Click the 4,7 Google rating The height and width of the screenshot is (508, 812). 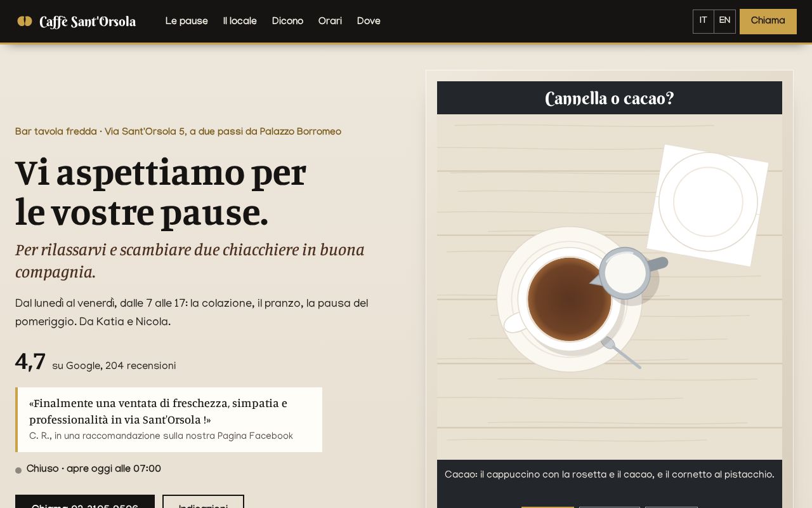30,362
